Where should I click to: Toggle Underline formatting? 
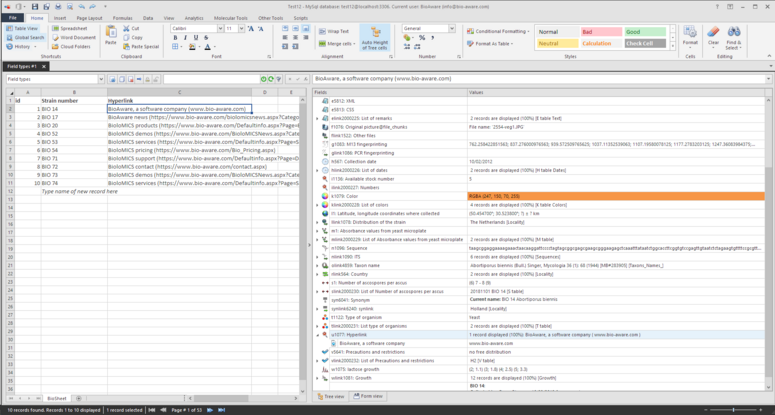(196, 38)
